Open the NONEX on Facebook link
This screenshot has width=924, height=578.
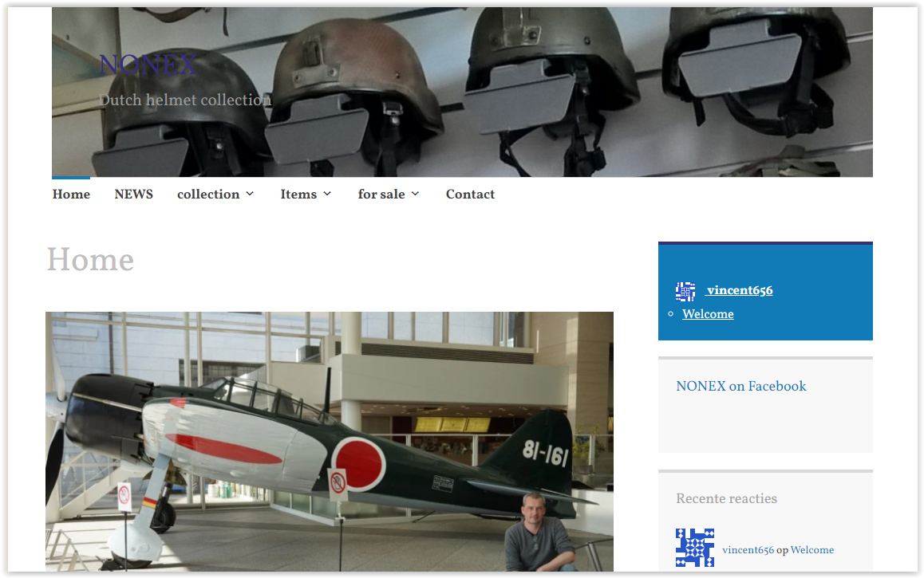741,386
